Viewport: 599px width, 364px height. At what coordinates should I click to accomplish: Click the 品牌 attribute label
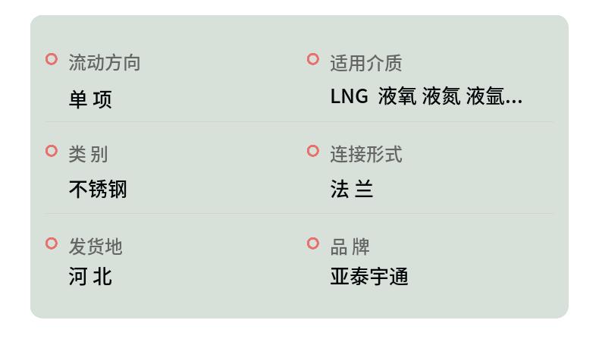click(x=350, y=246)
